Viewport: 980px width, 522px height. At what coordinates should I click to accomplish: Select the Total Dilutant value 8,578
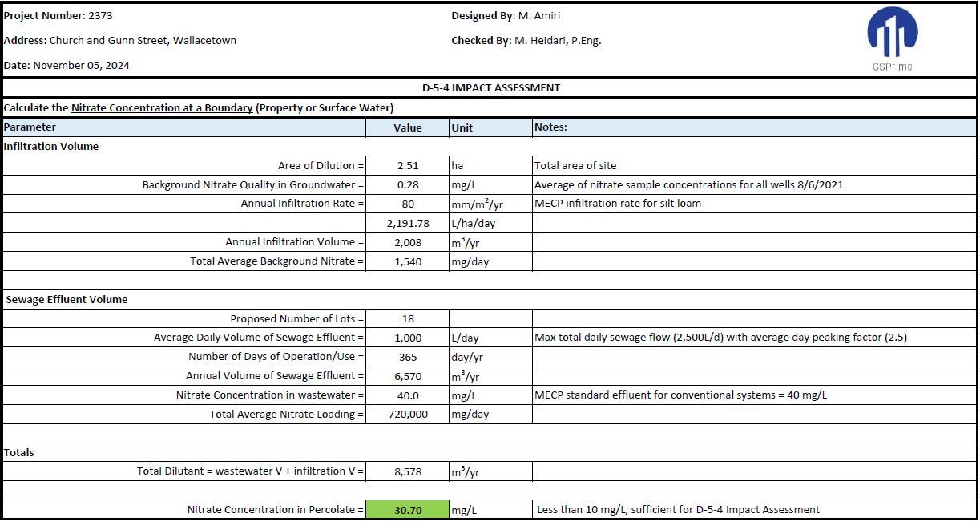[x=407, y=472]
